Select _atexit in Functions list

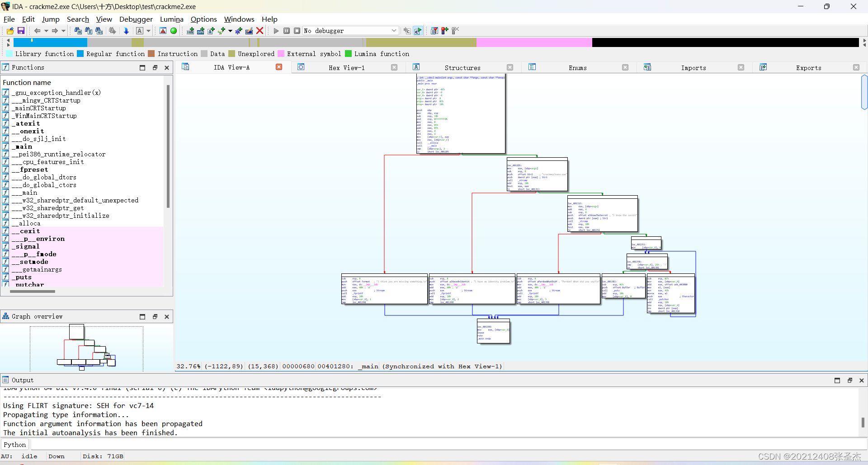[x=26, y=123]
